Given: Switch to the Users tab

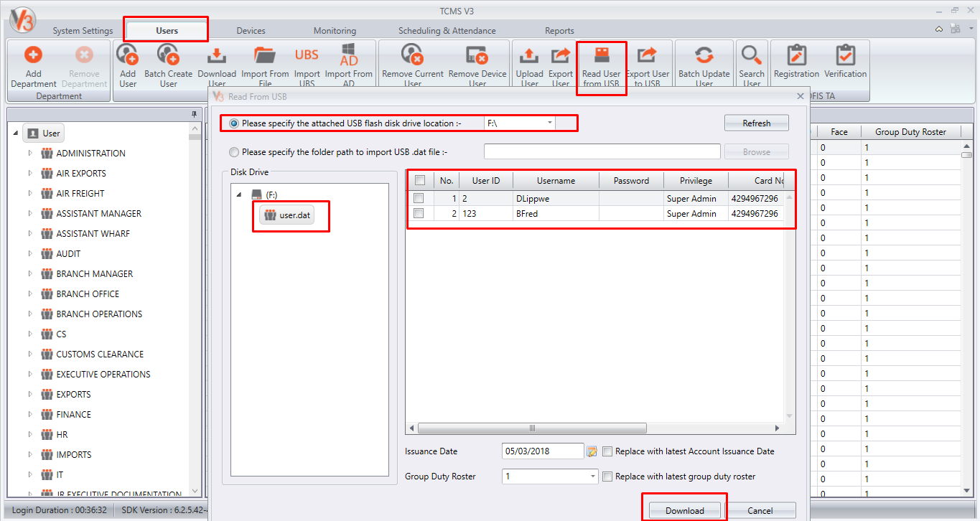Looking at the screenshot, I should pyautogui.click(x=167, y=30).
